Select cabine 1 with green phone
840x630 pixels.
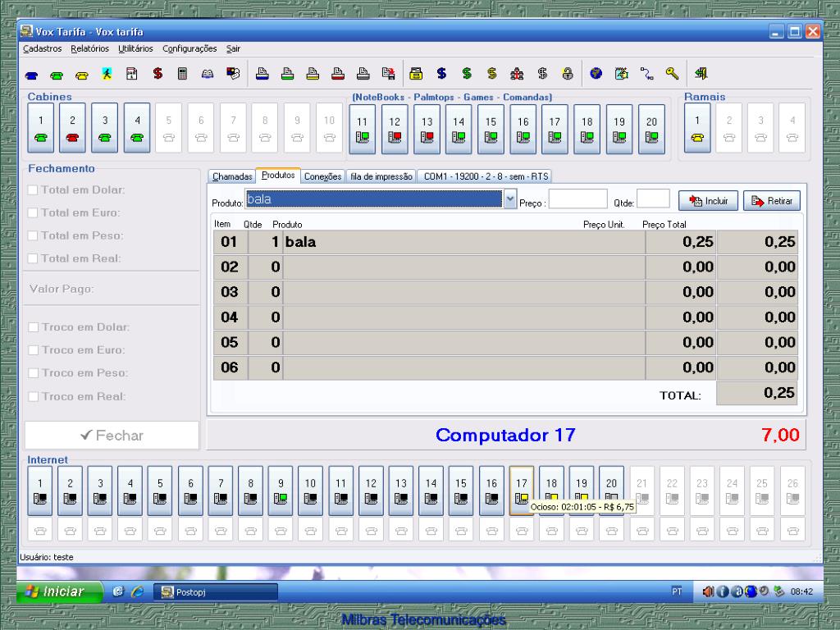click(41, 128)
